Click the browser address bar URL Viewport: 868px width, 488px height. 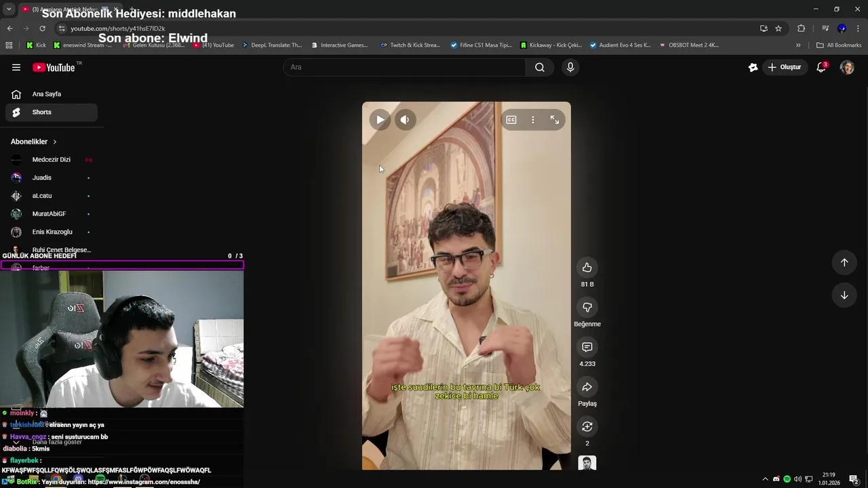point(117,28)
